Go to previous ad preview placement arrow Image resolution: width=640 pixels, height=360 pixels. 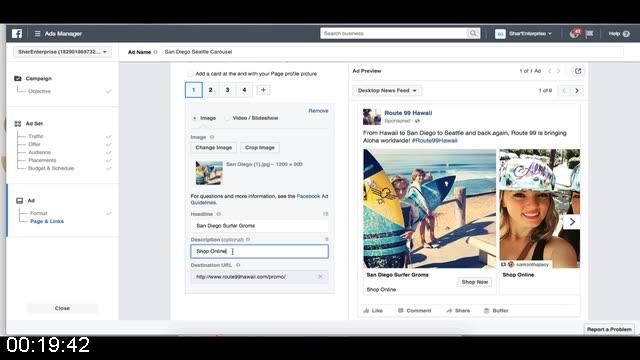[564, 91]
